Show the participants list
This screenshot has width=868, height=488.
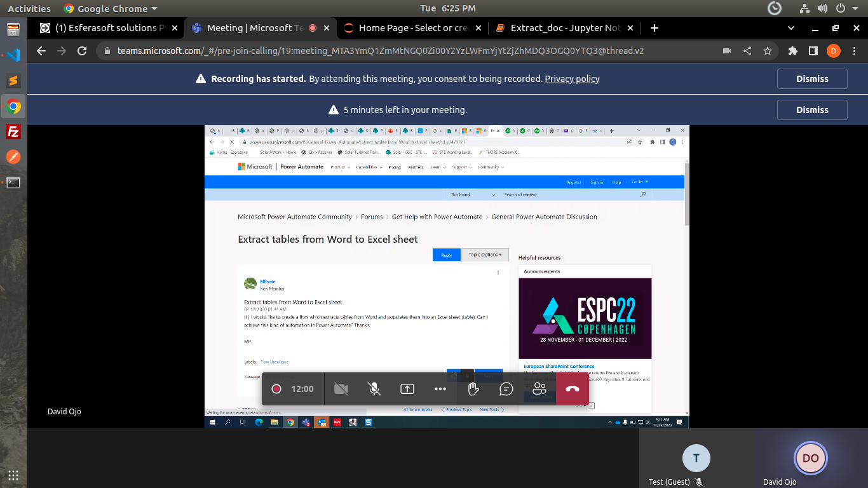[x=539, y=389]
